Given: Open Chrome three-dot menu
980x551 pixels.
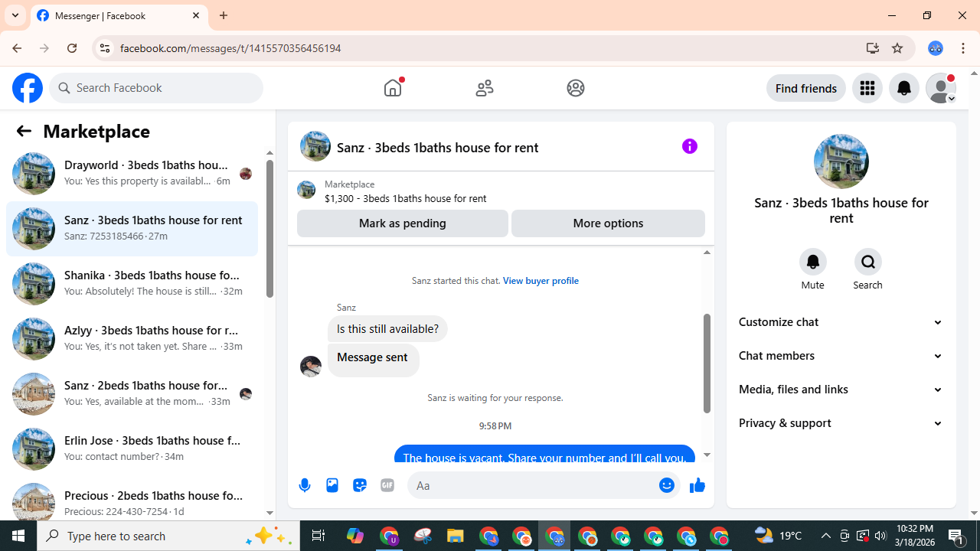Looking at the screenshot, I should click(x=963, y=48).
